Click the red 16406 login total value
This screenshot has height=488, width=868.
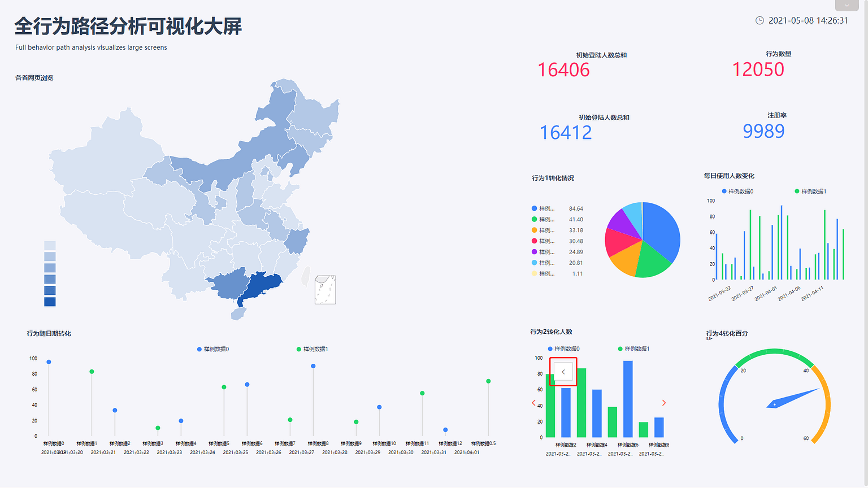(563, 70)
